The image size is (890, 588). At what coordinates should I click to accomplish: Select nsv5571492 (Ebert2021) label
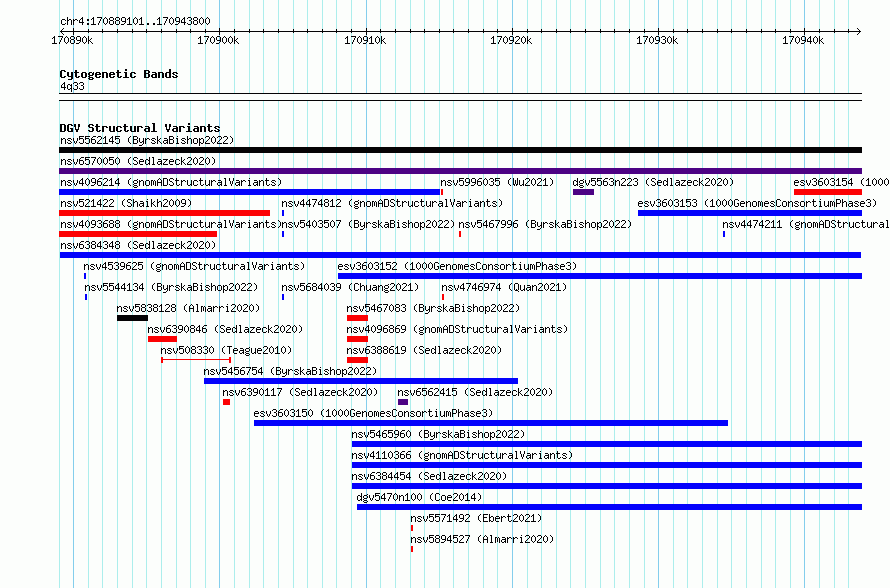point(476,518)
